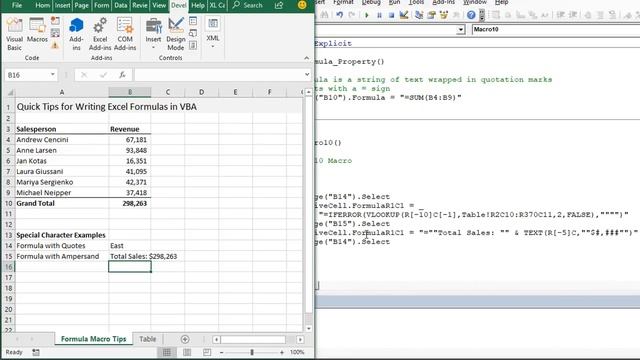This screenshot has height=360, width=640.
Task: Click the Select All corner of the sheet
Action: [10, 92]
